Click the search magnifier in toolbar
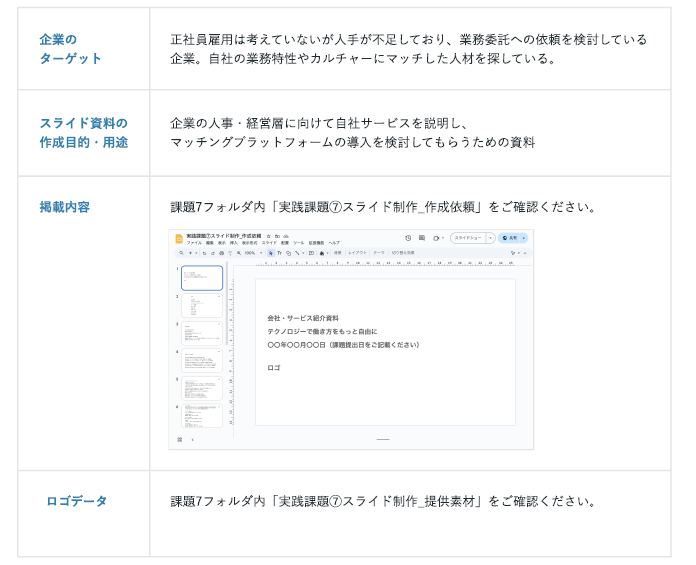696x565 pixels. click(x=179, y=253)
